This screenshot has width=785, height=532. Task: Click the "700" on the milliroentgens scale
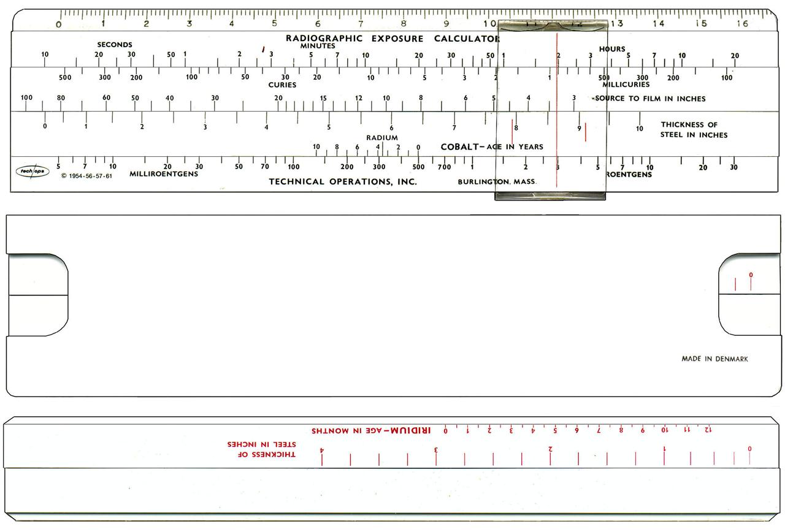[444, 167]
